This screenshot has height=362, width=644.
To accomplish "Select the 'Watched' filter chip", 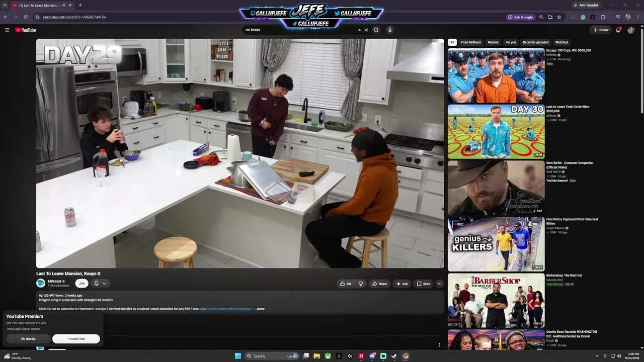I will [561, 43].
